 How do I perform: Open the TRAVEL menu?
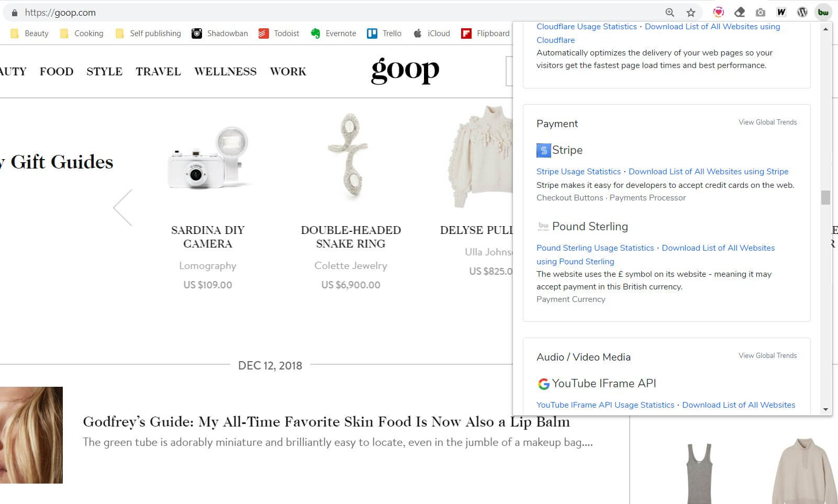pos(158,72)
